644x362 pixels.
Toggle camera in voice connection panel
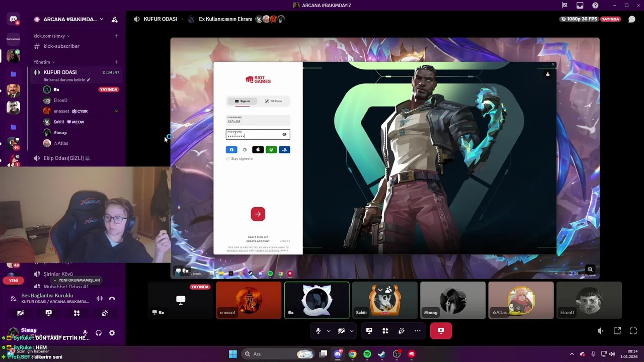[x=20, y=313]
